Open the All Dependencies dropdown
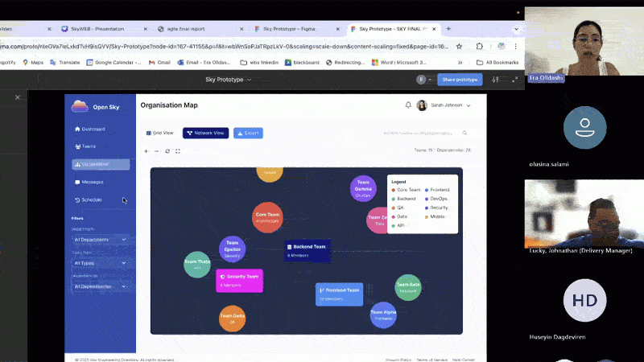644x362 pixels. pos(100,286)
